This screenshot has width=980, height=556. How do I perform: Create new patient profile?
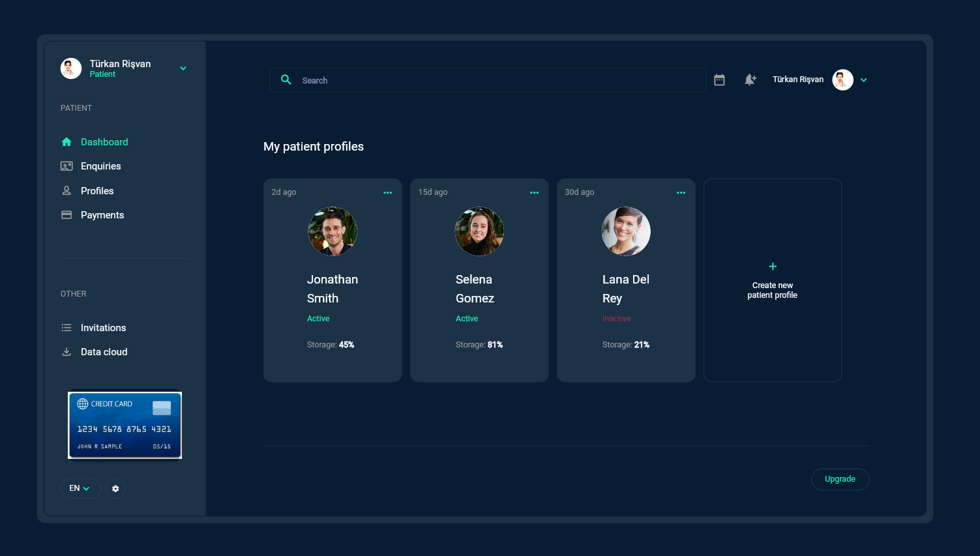(x=772, y=280)
